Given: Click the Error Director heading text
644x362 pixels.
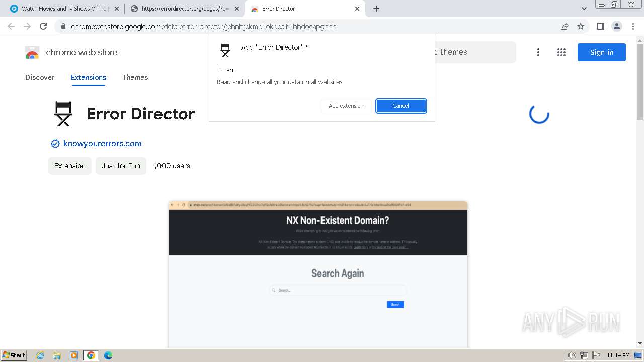Looking at the screenshot, I should point(141,114).
